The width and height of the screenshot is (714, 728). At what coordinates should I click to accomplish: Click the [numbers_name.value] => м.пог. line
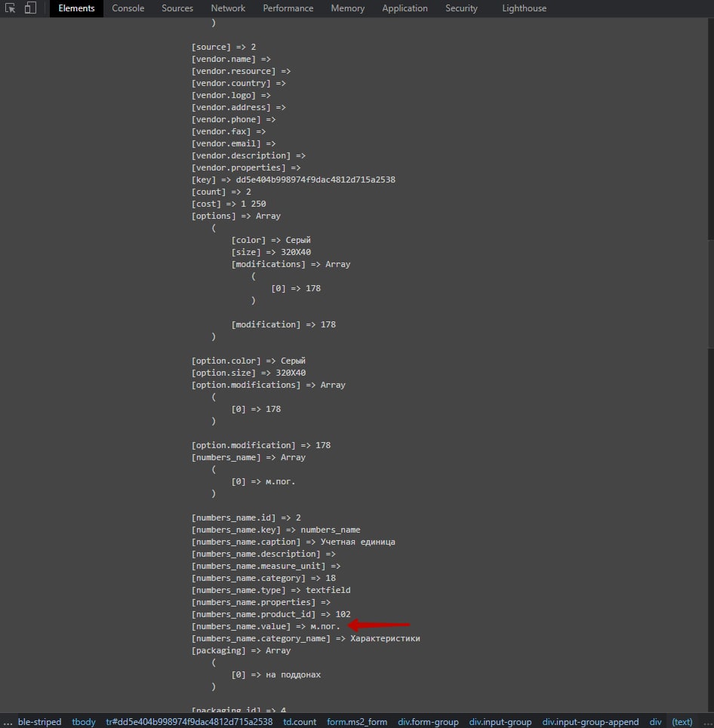pos(266,626)
